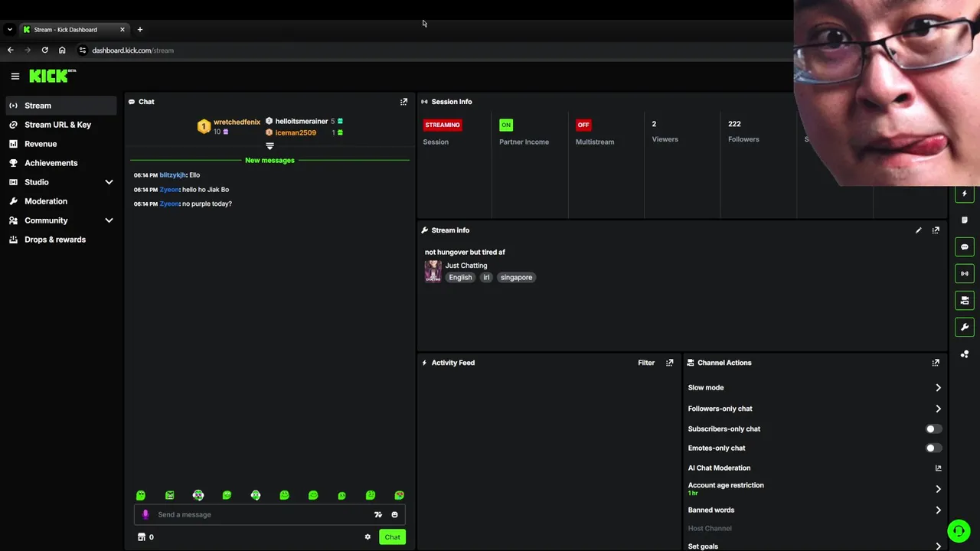The width and height of the screenshot is (980, 551).
Task: Open Account age restriction options arrow
Action: (x=938, y=489)
